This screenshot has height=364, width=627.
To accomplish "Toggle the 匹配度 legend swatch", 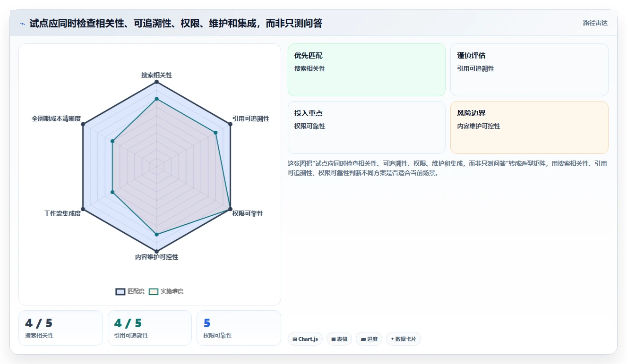I will [120, 291].
